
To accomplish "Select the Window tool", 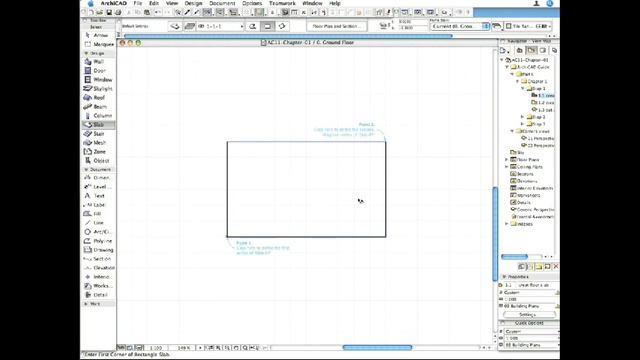I will coord(98,80).
